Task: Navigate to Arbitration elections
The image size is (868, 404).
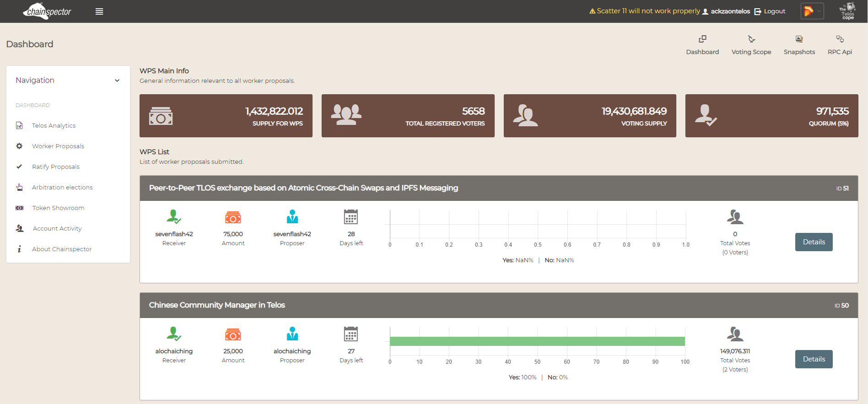Action: pyautogui.click(x=62, y=187)
